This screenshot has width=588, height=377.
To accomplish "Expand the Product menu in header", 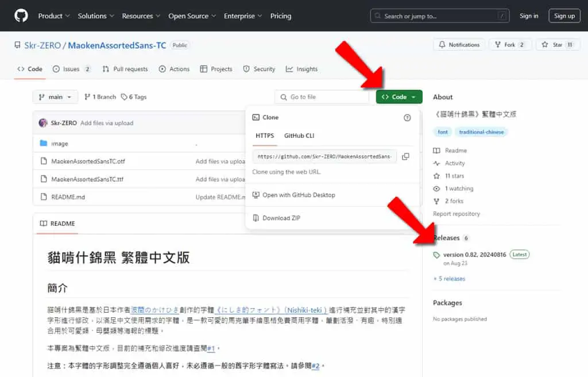I will click(x=54, y=16).
